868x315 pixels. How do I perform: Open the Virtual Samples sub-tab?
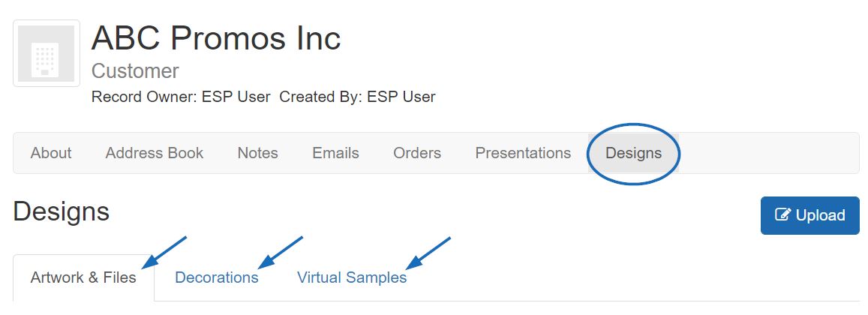point(352,277)
